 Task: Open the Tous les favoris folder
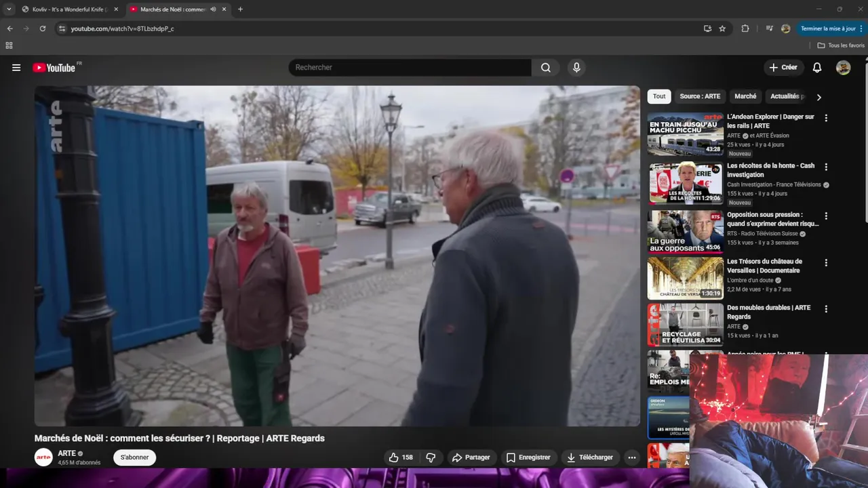click(x=841, y=45)
